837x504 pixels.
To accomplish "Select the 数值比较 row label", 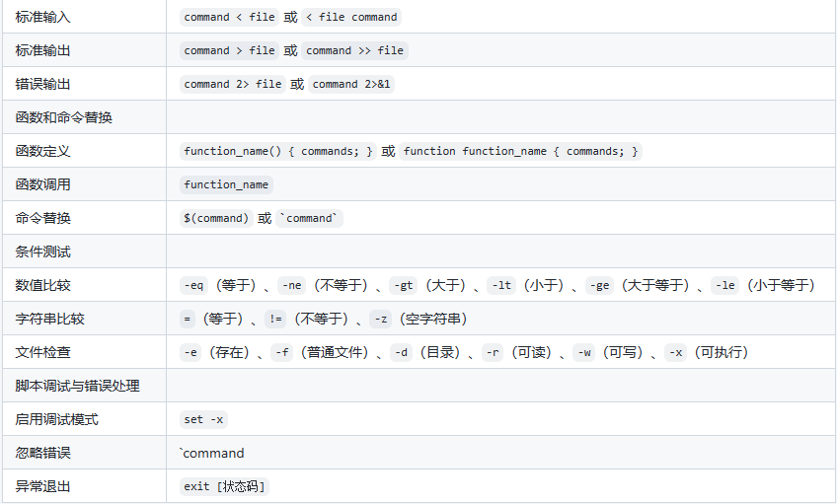I will pos(42,285).
